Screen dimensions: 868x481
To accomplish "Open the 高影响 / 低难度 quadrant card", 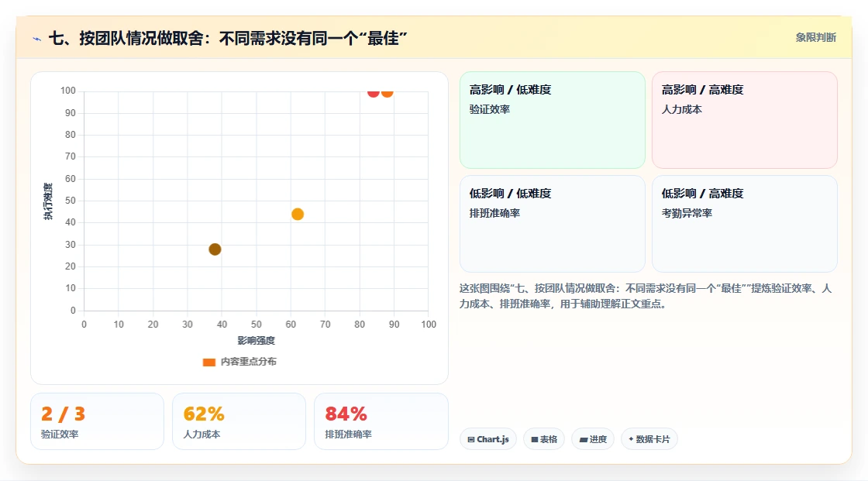I will pyautogui.click(x=553, y=120).
